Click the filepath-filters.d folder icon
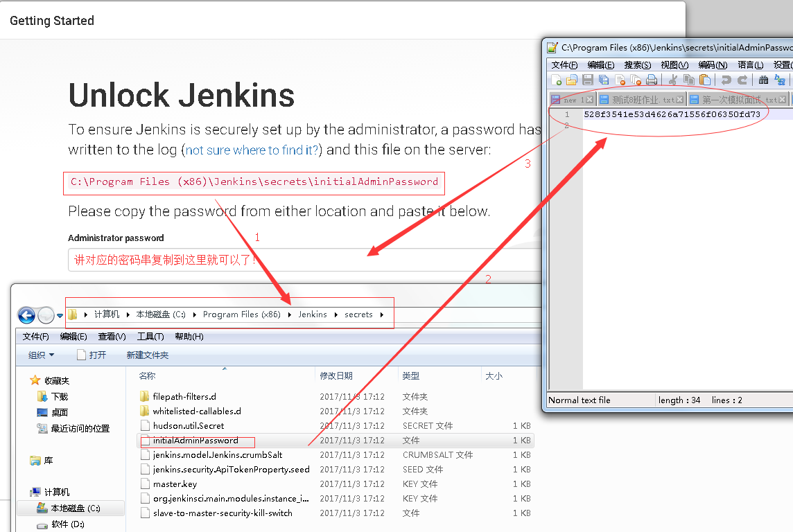 tap(145, 396)
